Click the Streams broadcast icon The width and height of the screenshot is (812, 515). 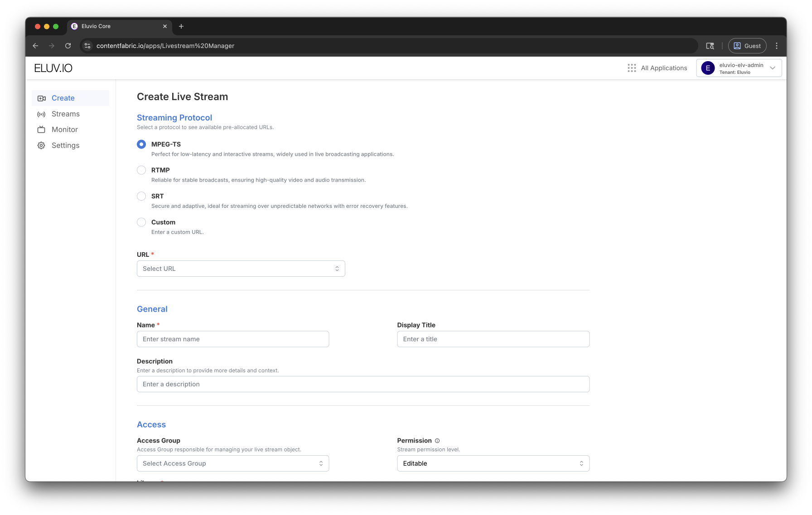41,114
